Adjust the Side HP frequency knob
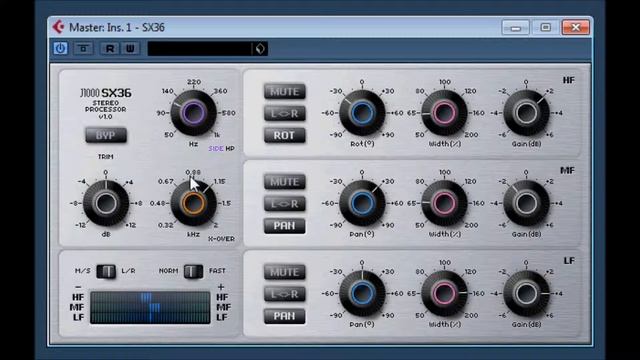 click(193, 113)
